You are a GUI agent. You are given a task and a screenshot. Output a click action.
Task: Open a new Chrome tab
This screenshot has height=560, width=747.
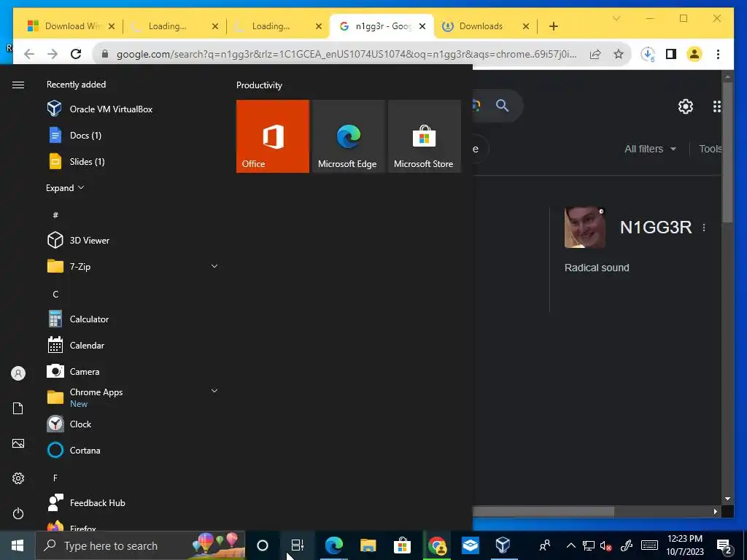553,26
